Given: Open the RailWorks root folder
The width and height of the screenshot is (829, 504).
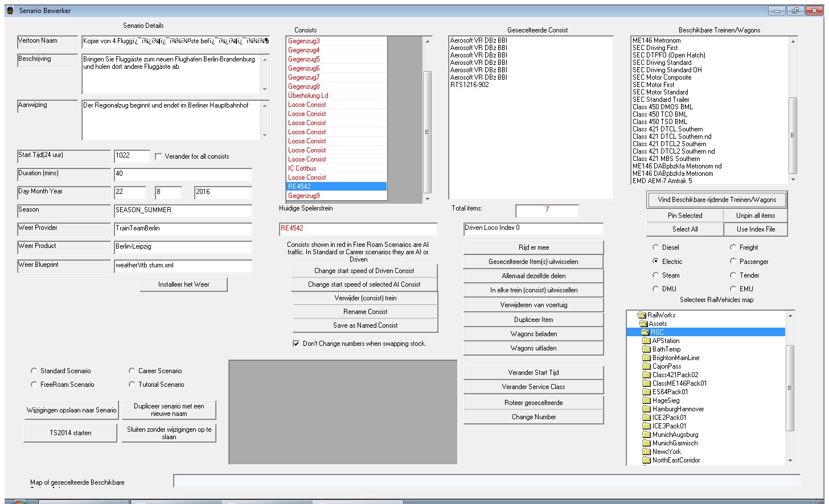Looking at the screenshot, I should pyautogui.click(x=660, y=315).
